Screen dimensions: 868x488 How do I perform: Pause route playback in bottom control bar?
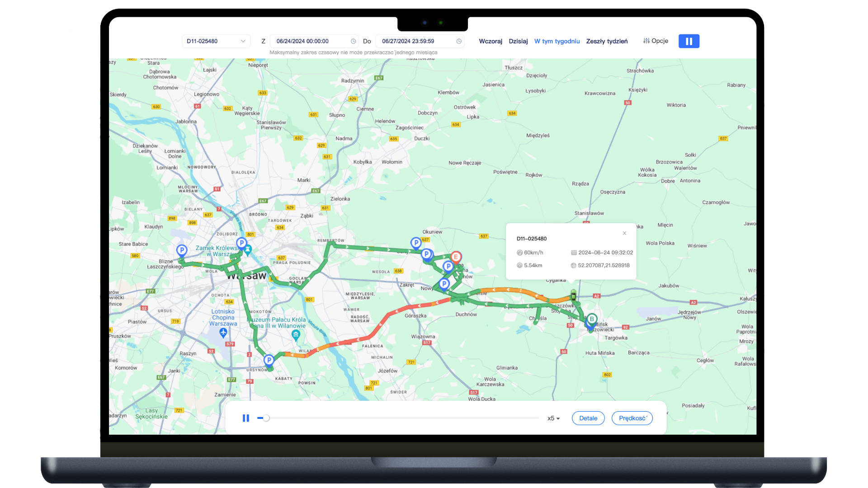(246, 418)
